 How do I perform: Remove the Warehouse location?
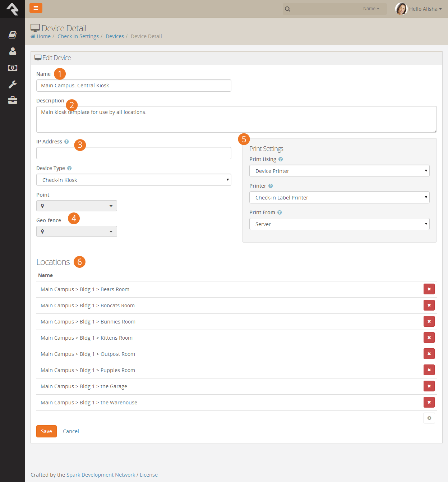[429, 402]
